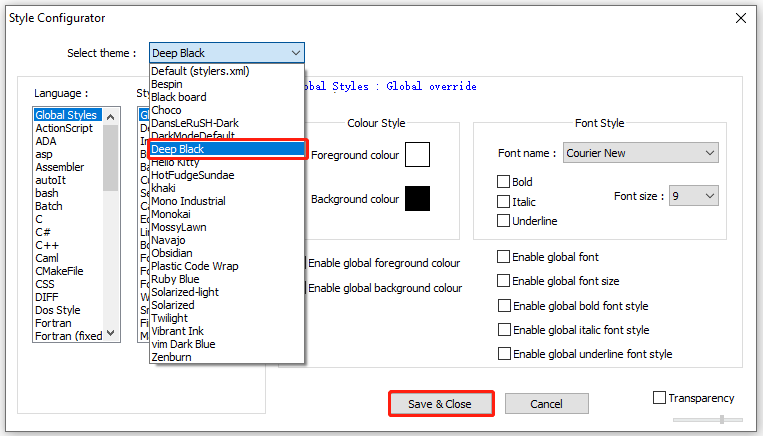The image size is (763, 436).
Task: Select the Navajo theme
Action: pos(227,240)
